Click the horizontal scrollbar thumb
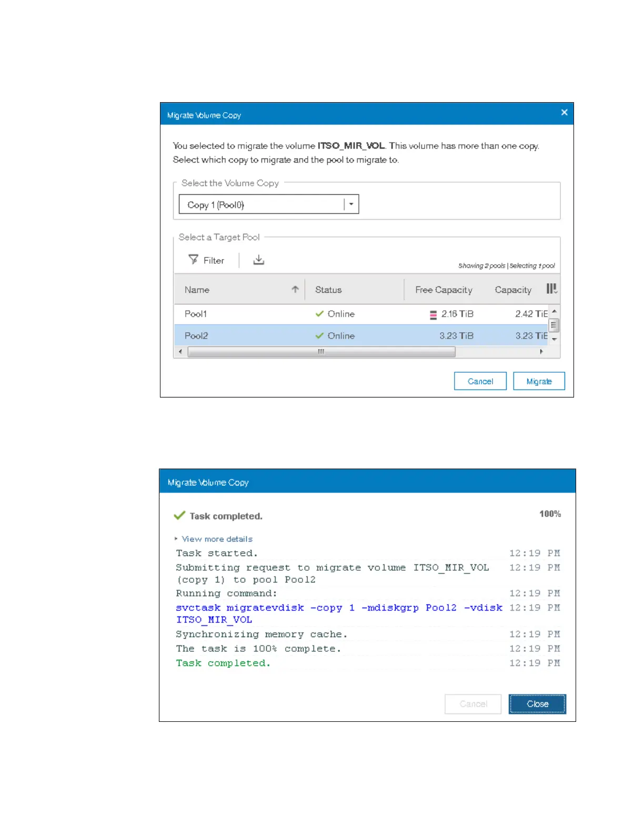This screenshot has width=644, height=834. tap(321, 352)
